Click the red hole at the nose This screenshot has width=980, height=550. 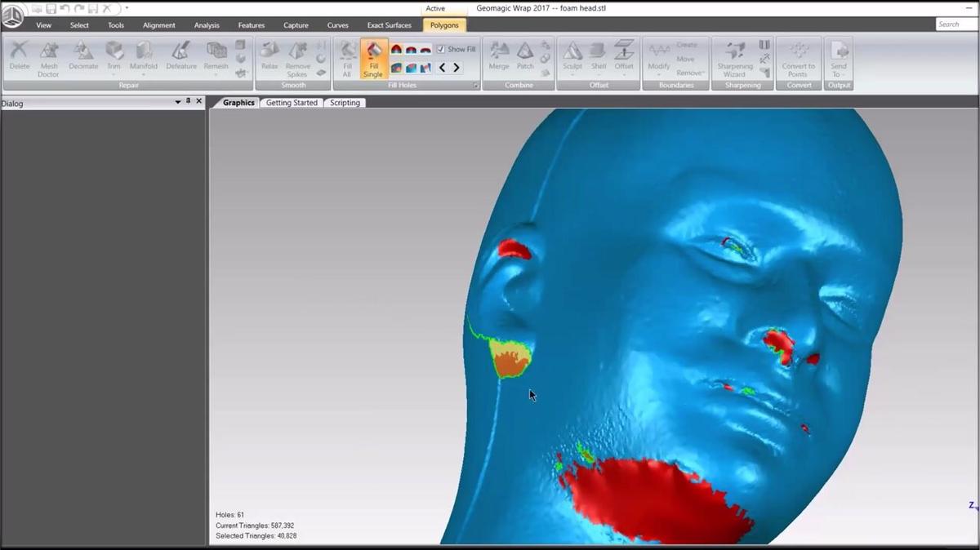pyautogui.click(x=779, y=345)
